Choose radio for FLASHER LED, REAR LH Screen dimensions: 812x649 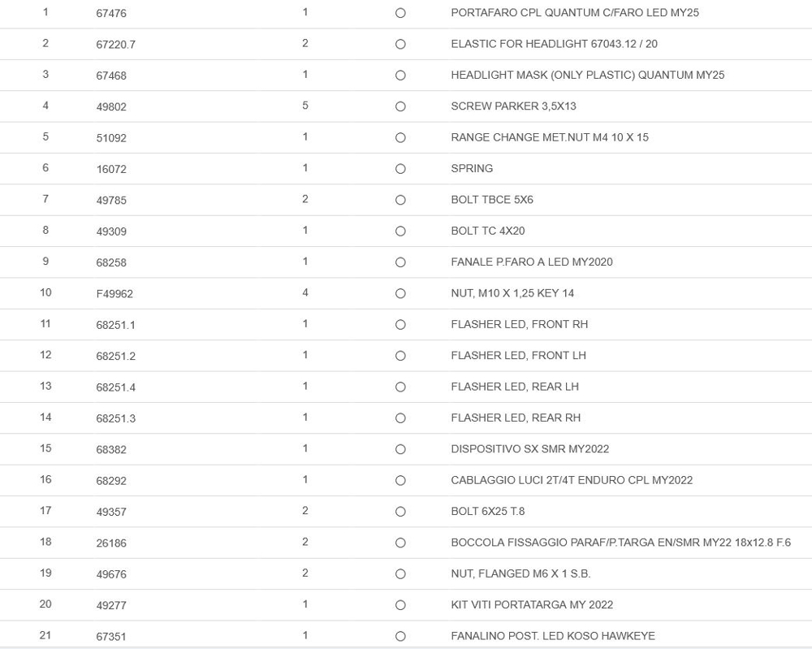(x=400, y=387)
